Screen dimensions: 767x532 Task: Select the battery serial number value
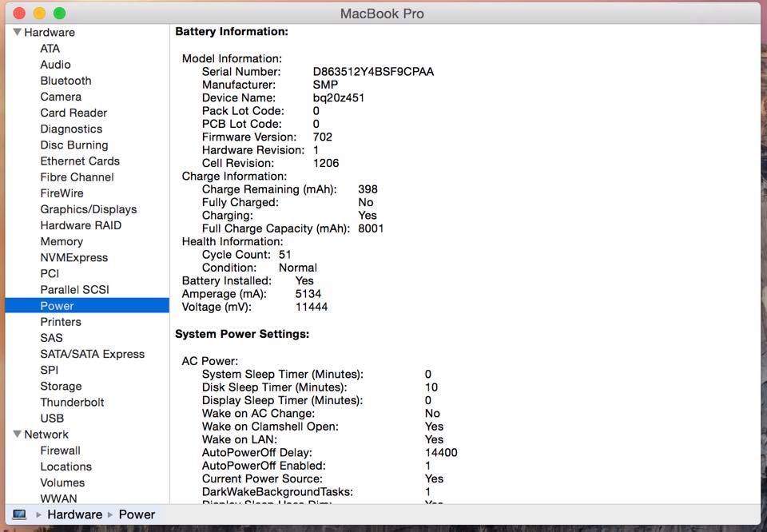pyautogui.click(x=373, y=72)
